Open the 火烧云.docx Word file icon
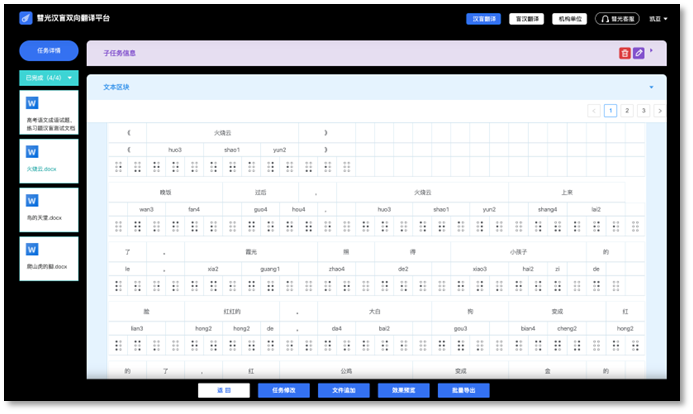693x414 pixels. click(x=32, y=152)
